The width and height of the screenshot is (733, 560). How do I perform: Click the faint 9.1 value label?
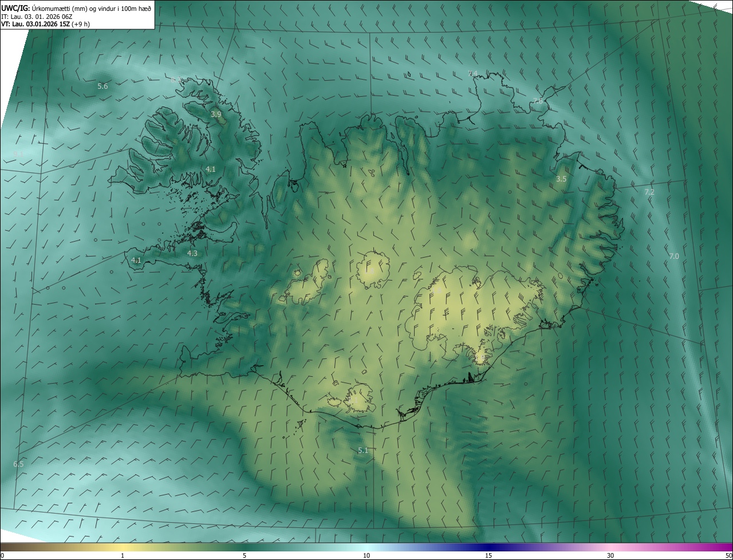(x=19, y=153)
